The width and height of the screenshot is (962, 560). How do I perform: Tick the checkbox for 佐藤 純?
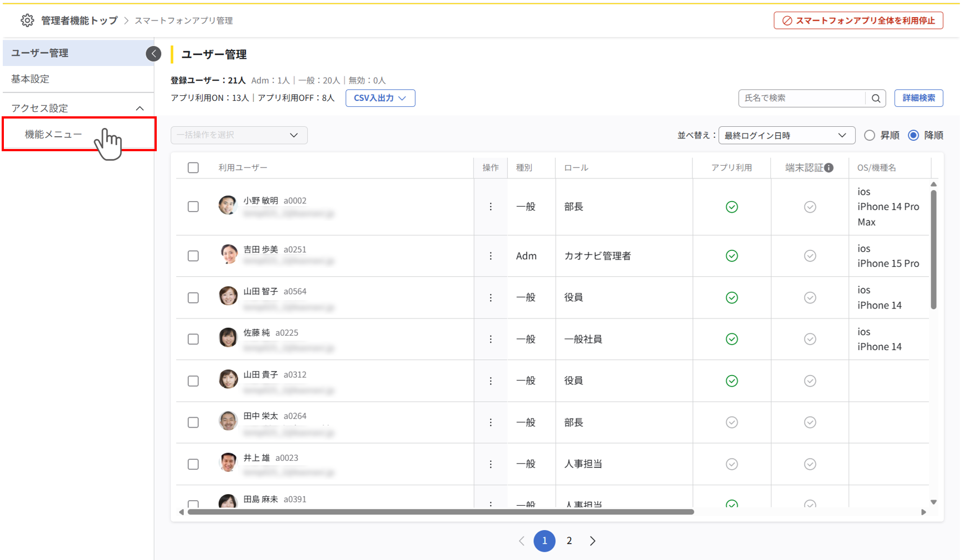coord(193,339)
